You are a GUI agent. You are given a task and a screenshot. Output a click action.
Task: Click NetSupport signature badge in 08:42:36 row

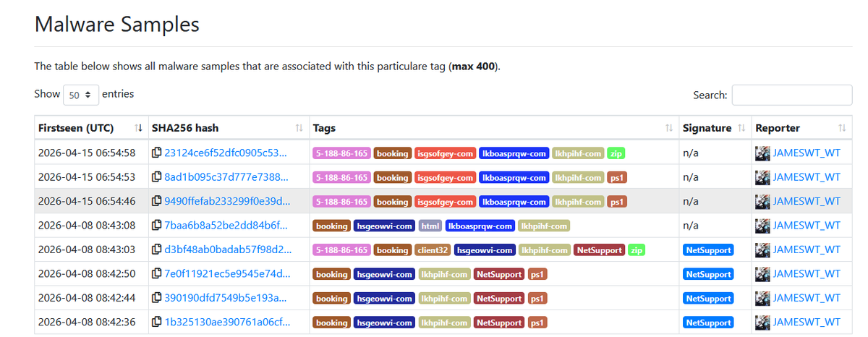708,323
